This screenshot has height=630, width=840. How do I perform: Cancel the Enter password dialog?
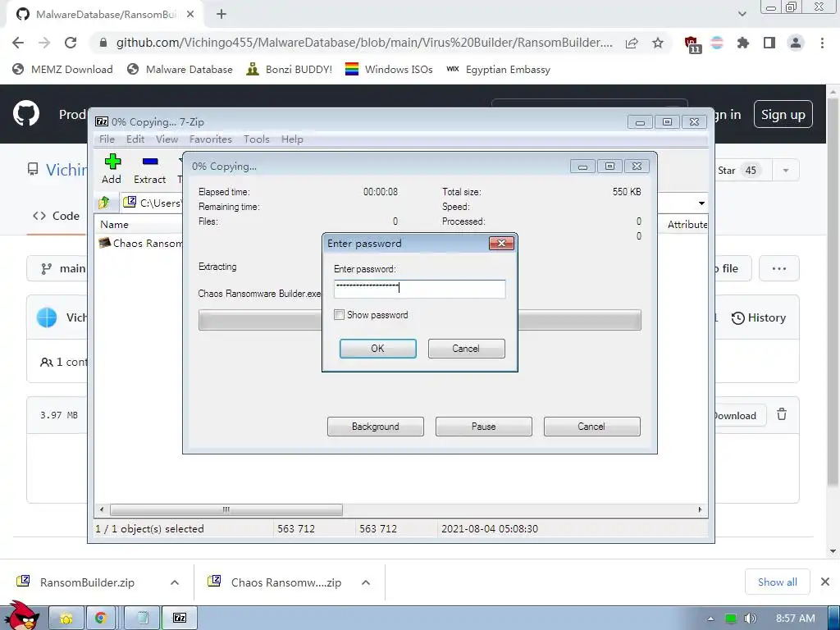[466, 348]
